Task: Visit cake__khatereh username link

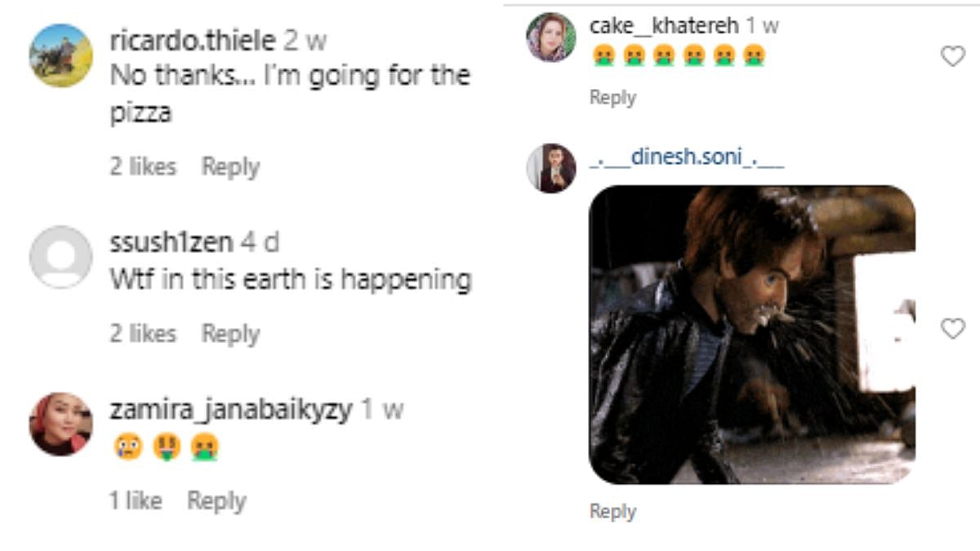Action: tap(664, 26)
